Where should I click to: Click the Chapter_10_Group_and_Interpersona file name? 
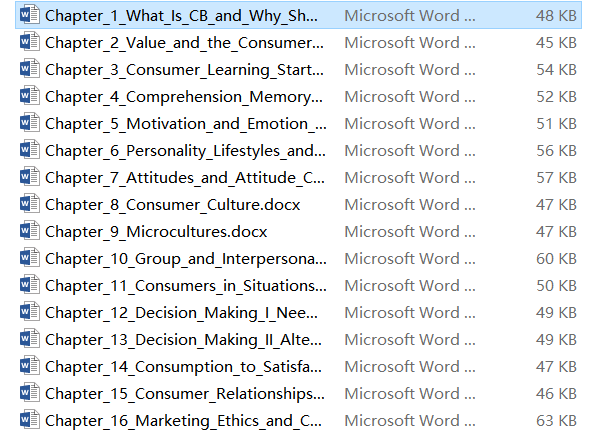(x=186, y=259)
